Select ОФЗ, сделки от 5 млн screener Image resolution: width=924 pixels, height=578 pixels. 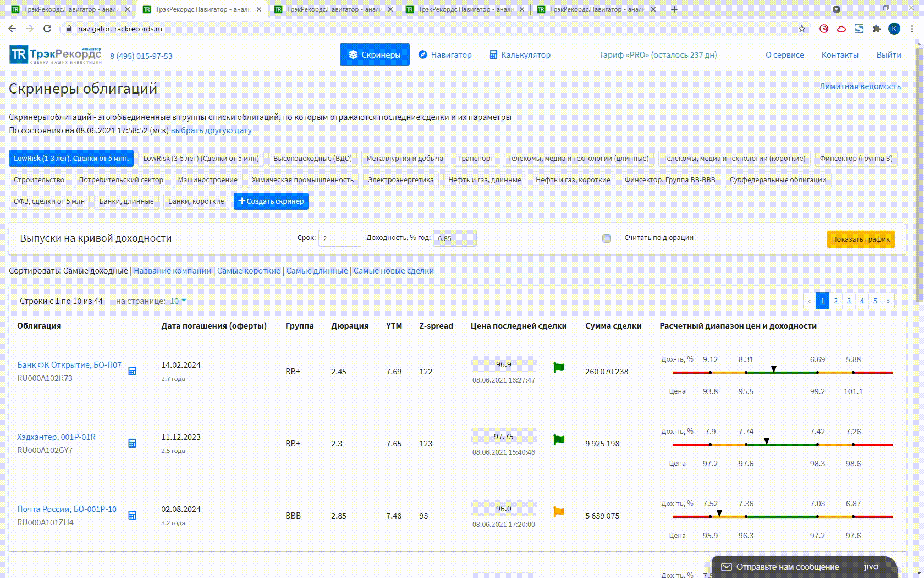click(x=49, y=201)
